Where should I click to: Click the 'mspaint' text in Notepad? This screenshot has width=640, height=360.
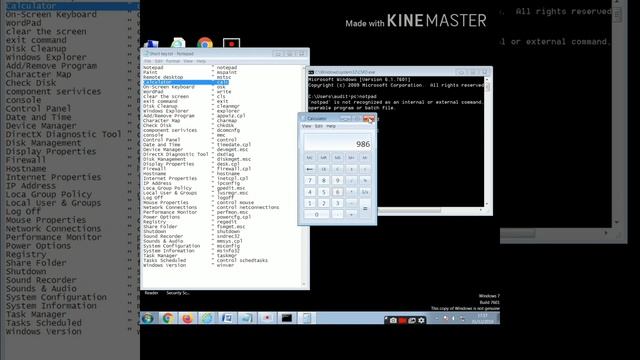point(227,72)
